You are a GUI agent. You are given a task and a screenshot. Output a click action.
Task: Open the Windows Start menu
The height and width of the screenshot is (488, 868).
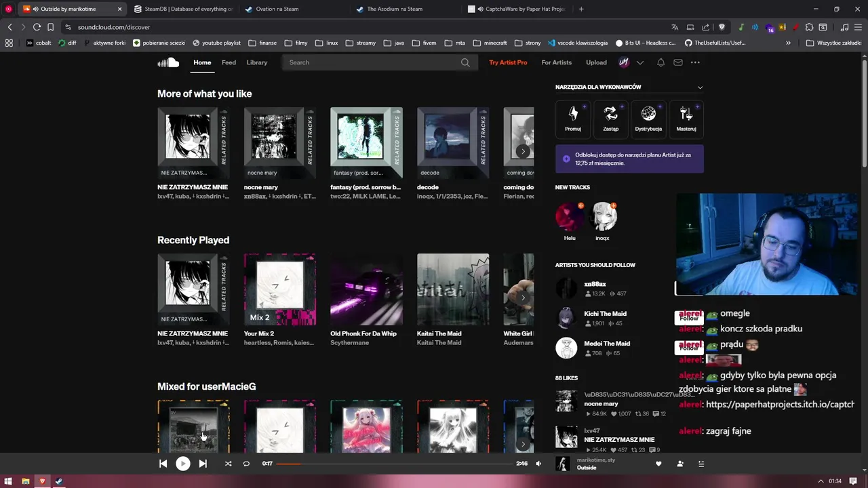click(x=8, y=481)
